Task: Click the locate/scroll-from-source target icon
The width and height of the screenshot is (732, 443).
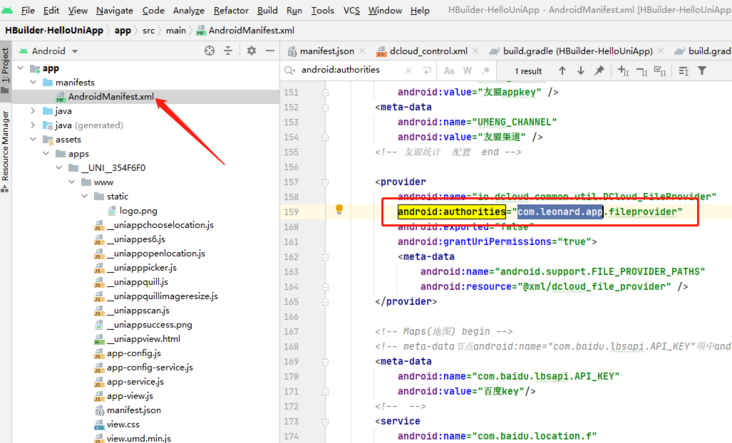Action: [209, 51]
